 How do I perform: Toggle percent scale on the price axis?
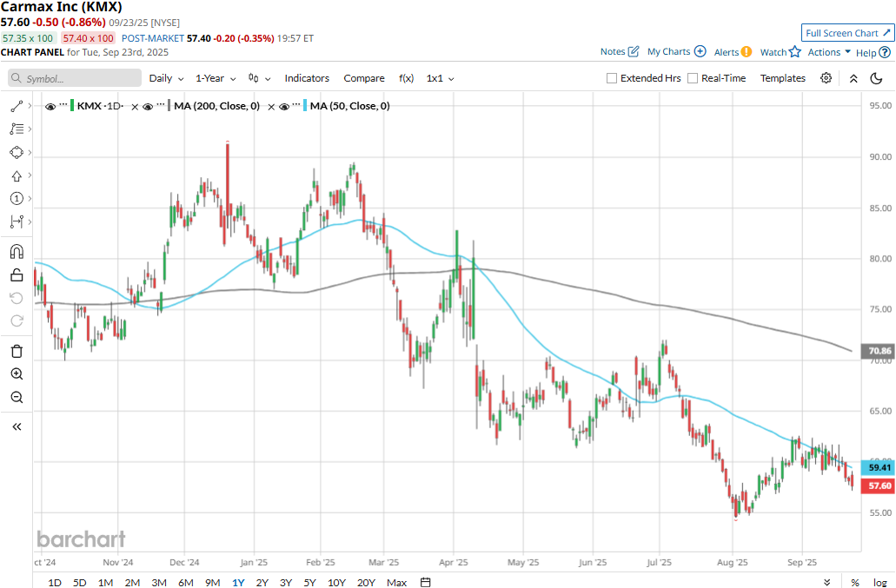855,582
